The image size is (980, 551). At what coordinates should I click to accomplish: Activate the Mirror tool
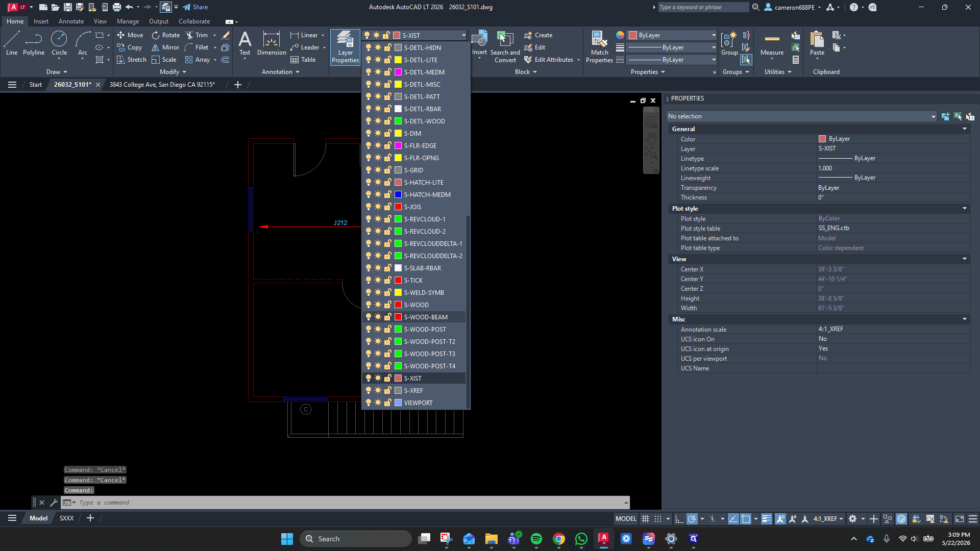tap(165, 47)
